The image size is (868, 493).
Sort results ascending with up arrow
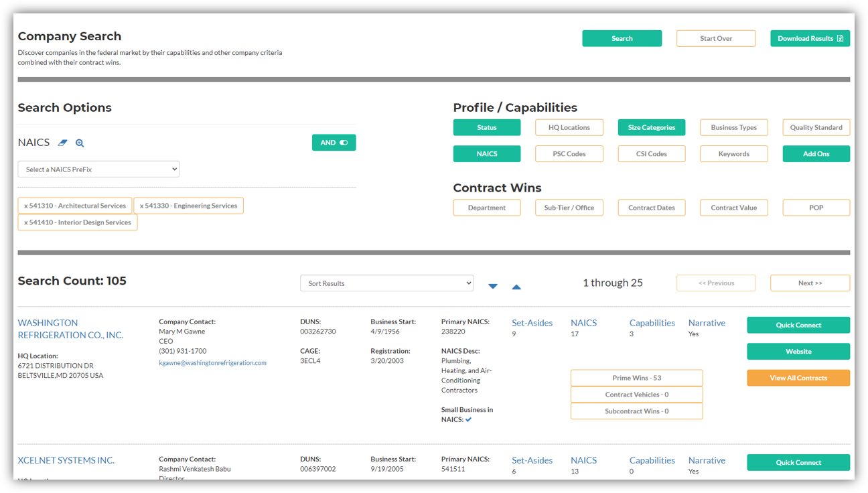[x=516, y=287]
